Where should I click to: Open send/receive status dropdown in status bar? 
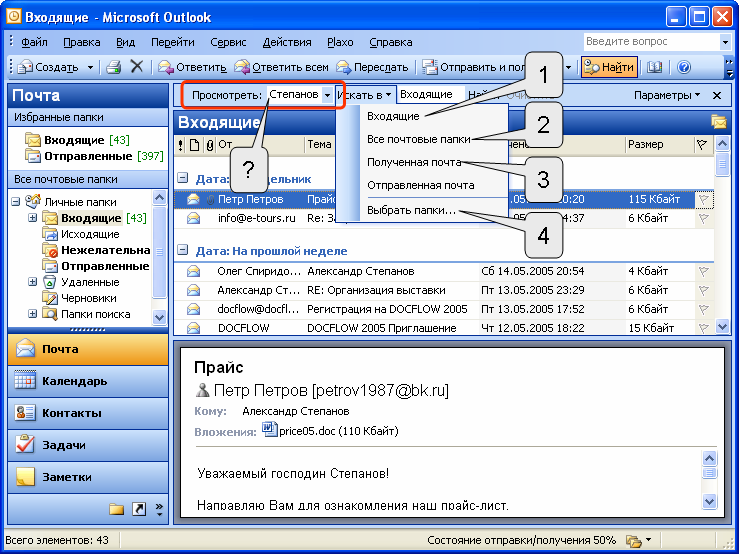tap(649, 540)
